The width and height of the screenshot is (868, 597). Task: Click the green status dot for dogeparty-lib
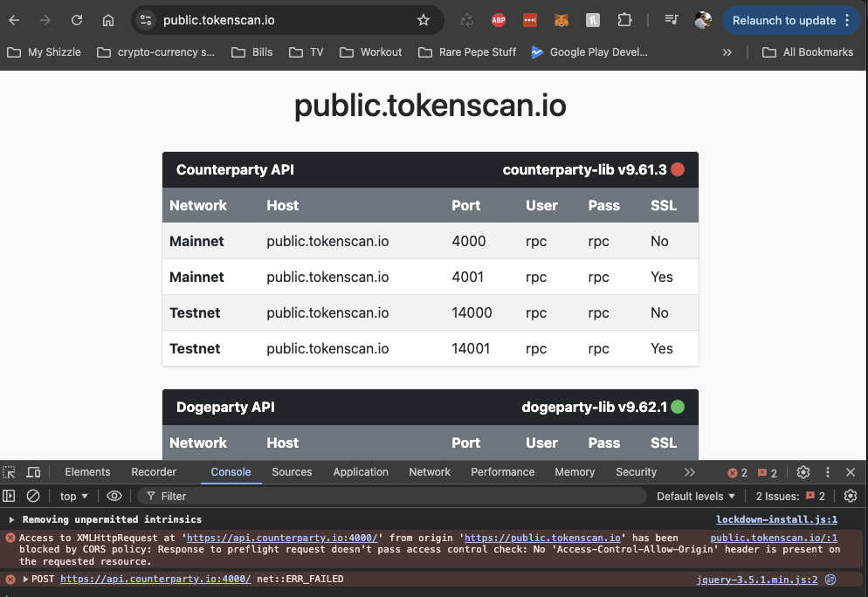tap(678, 408)
